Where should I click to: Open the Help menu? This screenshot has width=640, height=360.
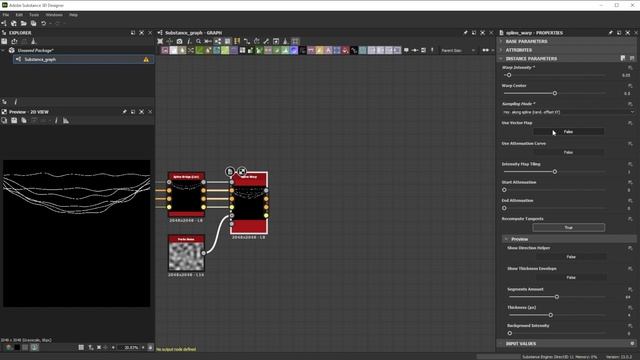coord(73,15)
